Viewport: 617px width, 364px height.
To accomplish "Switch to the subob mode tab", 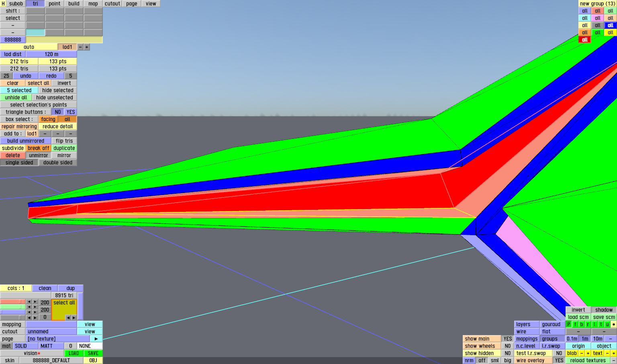I will pos(16,4).
